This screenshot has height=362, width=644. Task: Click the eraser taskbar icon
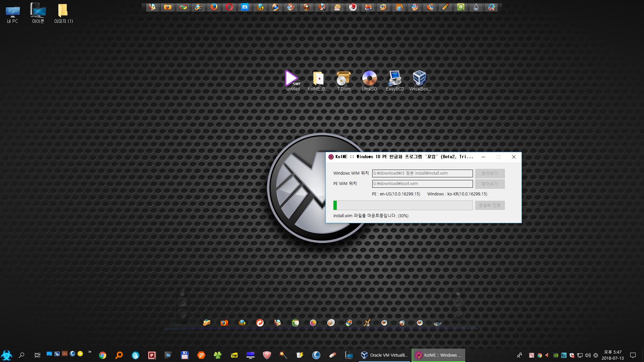(333, 355)
